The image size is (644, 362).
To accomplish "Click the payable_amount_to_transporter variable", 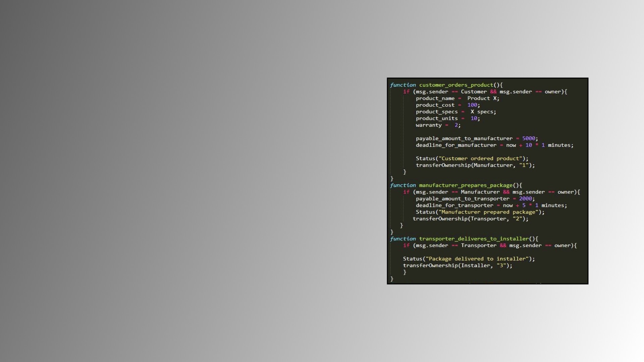I will coord(463,199).
